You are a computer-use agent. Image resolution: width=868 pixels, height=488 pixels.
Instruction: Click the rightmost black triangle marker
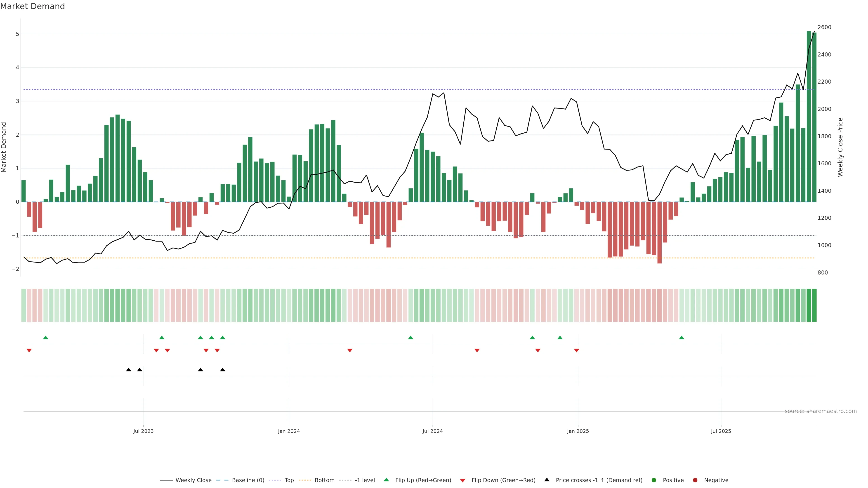[x=222, y=370]
